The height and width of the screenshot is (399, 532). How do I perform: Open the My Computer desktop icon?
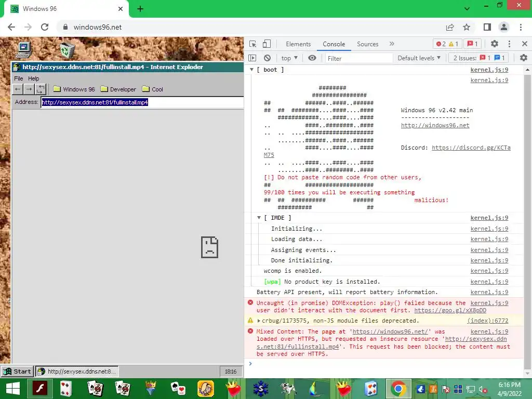pos(24,50)
